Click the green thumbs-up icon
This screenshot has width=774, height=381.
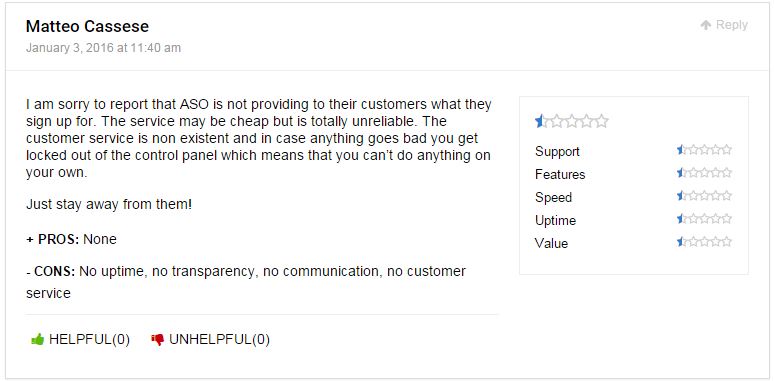[38, 340]
